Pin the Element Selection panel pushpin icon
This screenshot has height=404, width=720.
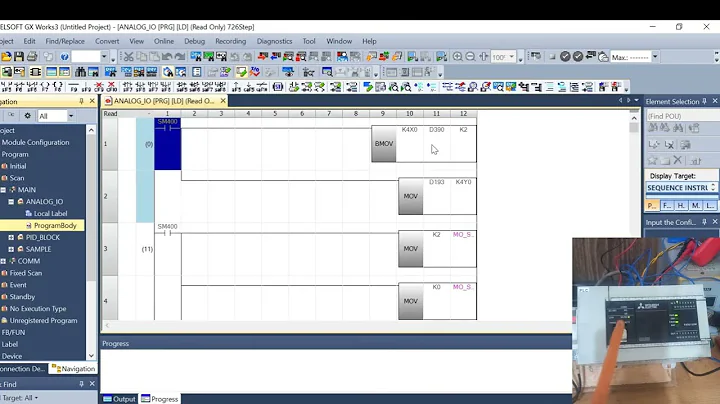(x=705, y=101)
